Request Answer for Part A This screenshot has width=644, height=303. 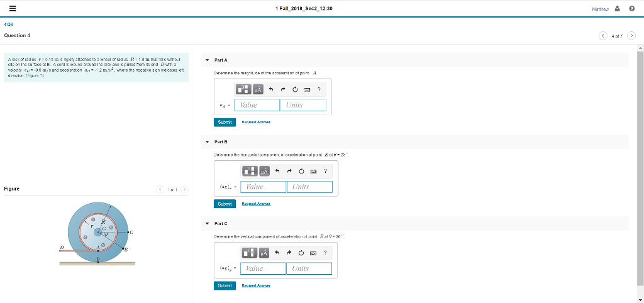256,122
